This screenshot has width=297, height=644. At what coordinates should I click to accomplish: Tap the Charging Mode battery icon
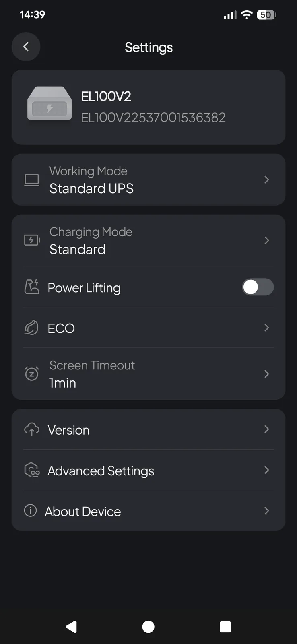(32, 240)
